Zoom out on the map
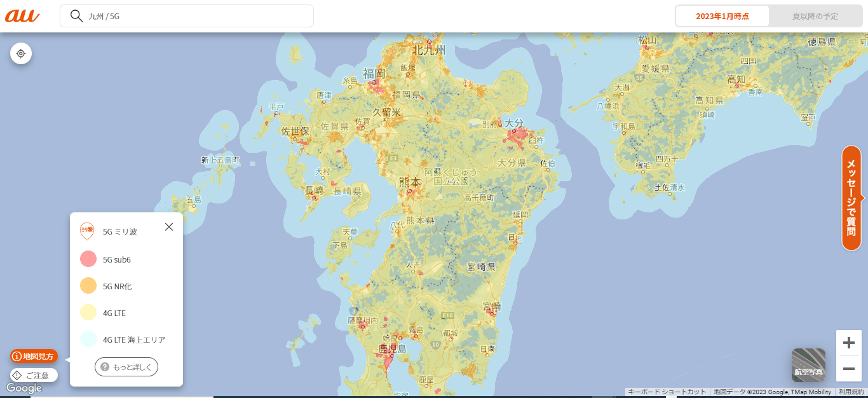Image resolution: width=868 pixels, height=398 pixels. [848, 369]
